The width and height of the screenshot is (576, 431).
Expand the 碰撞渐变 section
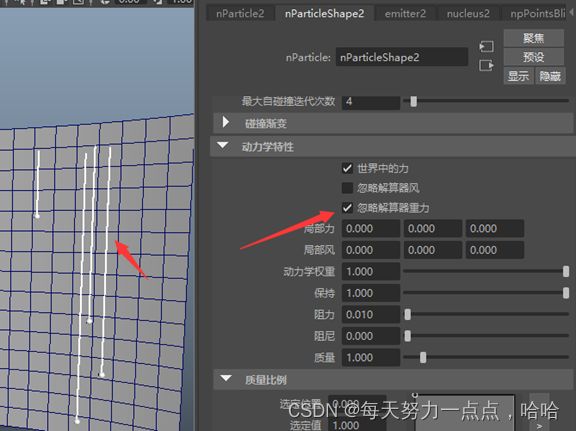(x=226, y=122)
